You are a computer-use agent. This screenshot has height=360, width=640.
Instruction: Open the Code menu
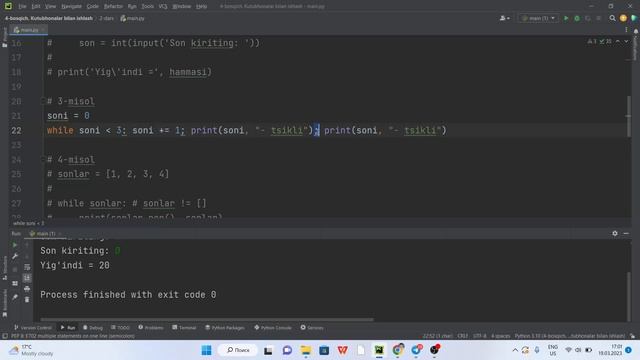(x=93, y=6)
